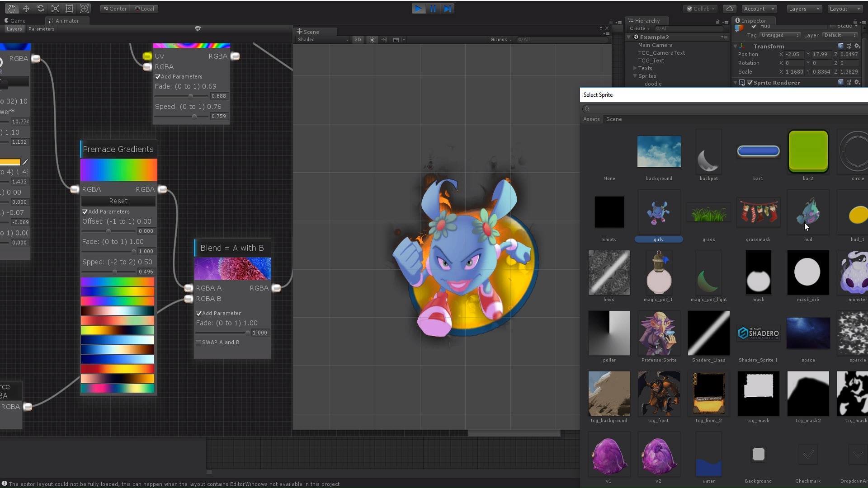
Task: Open Sprite Renderer preset icon
Action: click(849, 83)
